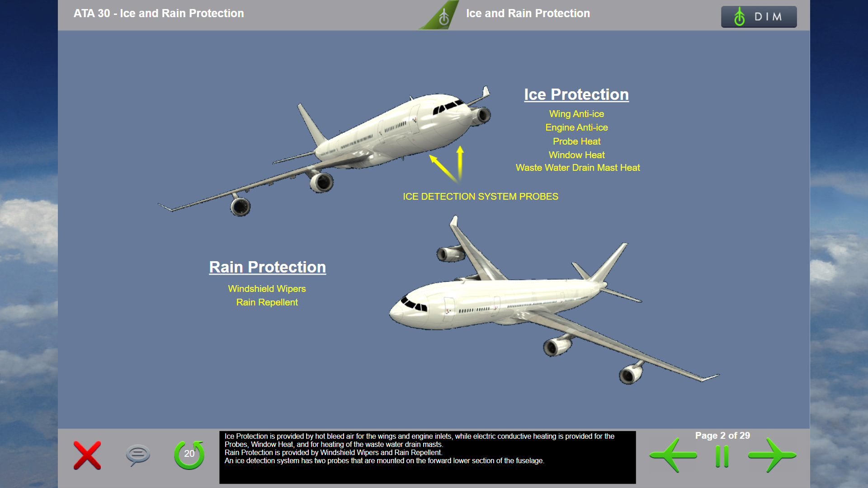Image resolution: width=868 pixels, height=488 pixels.
Task: Click the pause playback button
Action: tap(724, 456)
